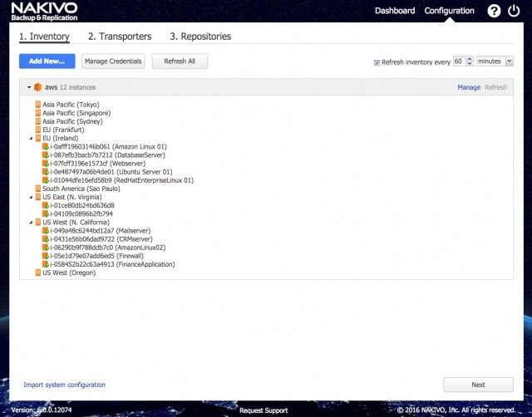
Task: Click the Mailserver instance icon
Action: coord(46,231)
